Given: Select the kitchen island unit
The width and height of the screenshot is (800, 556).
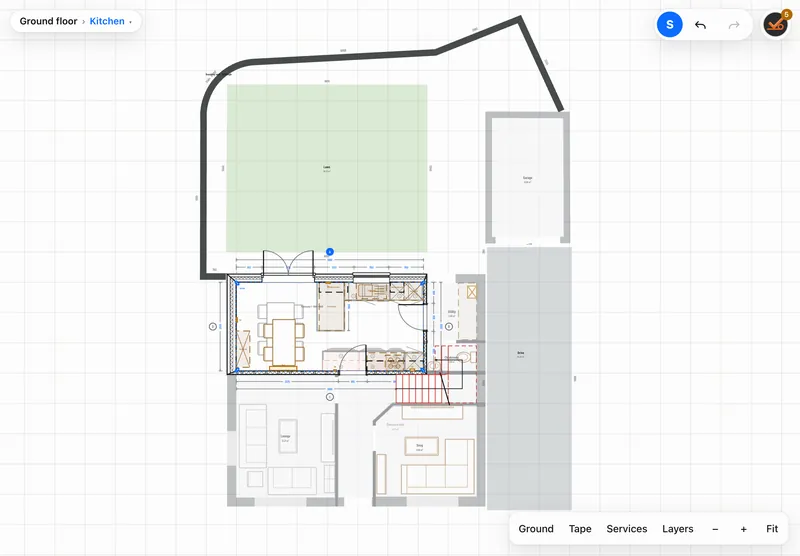Looking at the screenshot, I should coord(332,308).
